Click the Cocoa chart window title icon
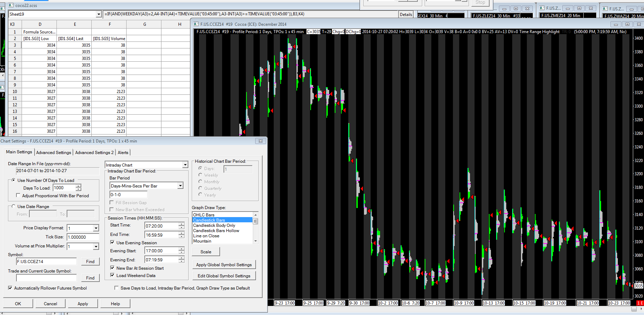Screen dimensions: 644x315 (196, 24)
